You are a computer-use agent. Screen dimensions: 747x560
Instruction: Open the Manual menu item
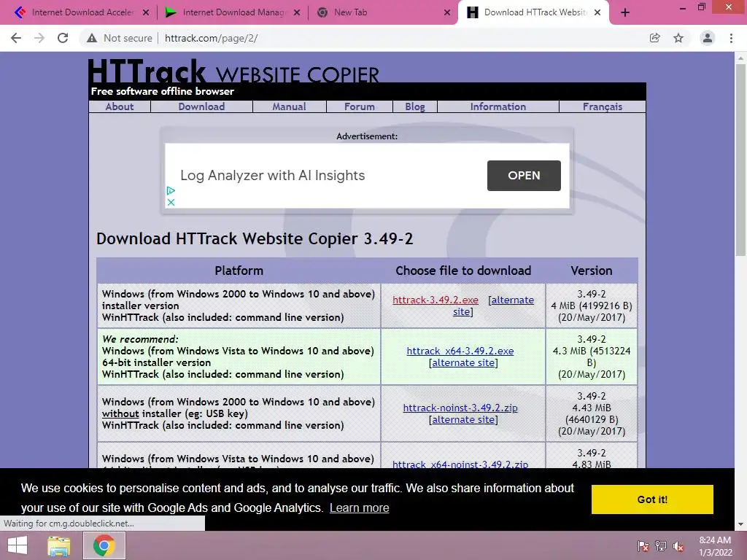tap(289, 106)
